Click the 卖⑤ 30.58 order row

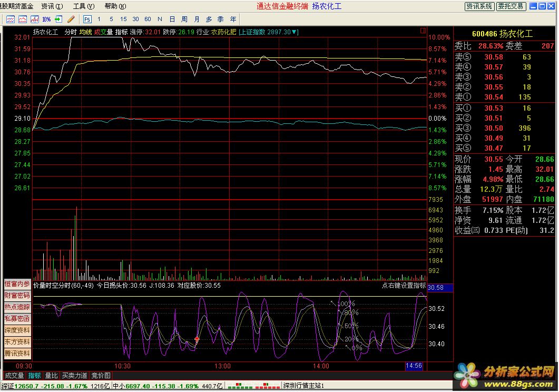pos(504,57)
